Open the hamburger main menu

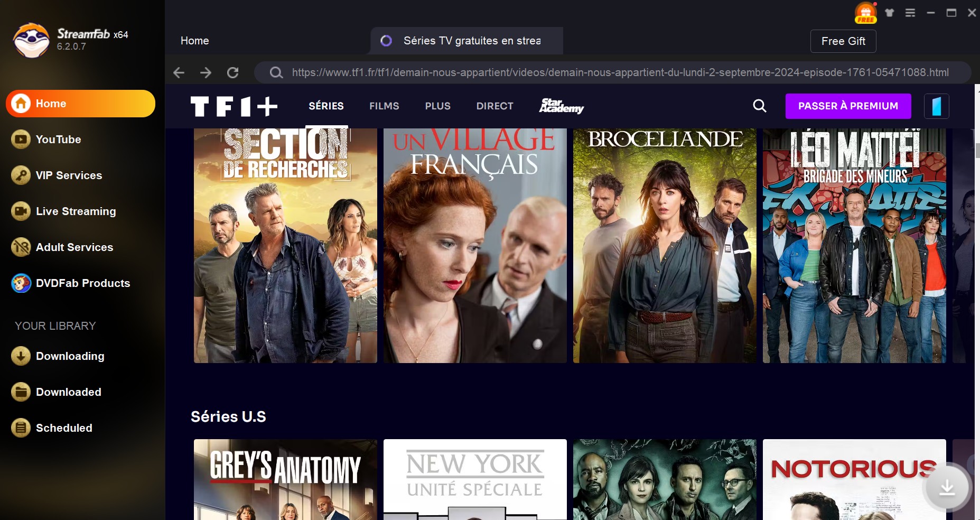[910, 13]
